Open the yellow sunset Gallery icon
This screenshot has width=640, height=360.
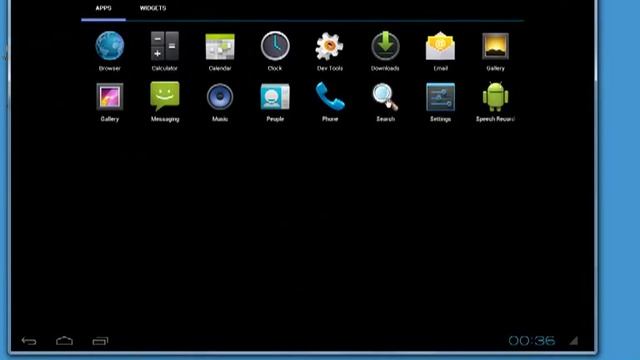(496, 46)
